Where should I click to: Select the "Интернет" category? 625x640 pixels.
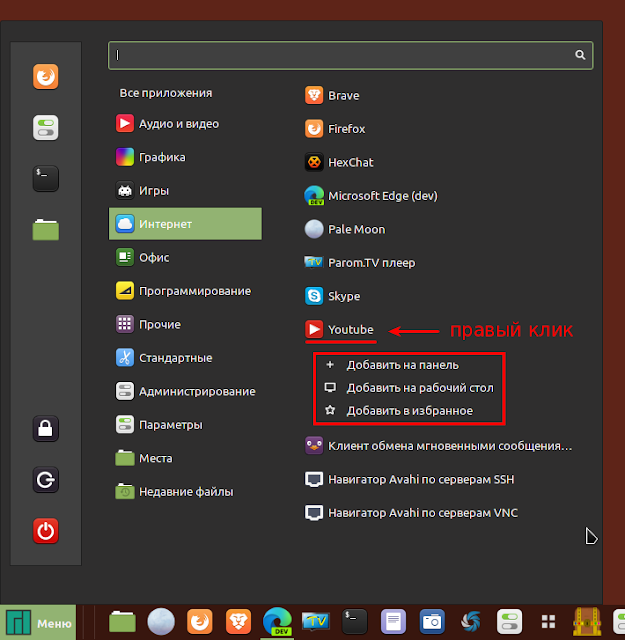[x=185, y=224]
